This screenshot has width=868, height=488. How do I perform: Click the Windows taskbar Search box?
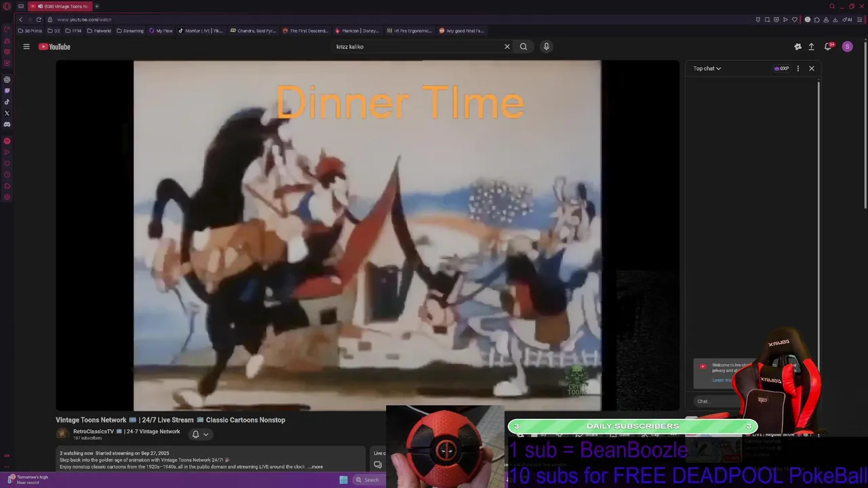pyautogui.click(x=370, y=480)
